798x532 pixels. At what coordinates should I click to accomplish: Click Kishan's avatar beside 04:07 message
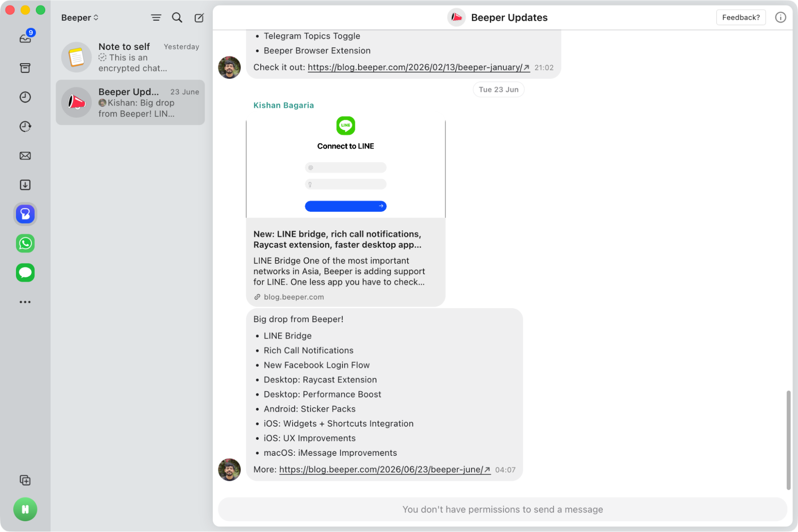pos(230,469)
